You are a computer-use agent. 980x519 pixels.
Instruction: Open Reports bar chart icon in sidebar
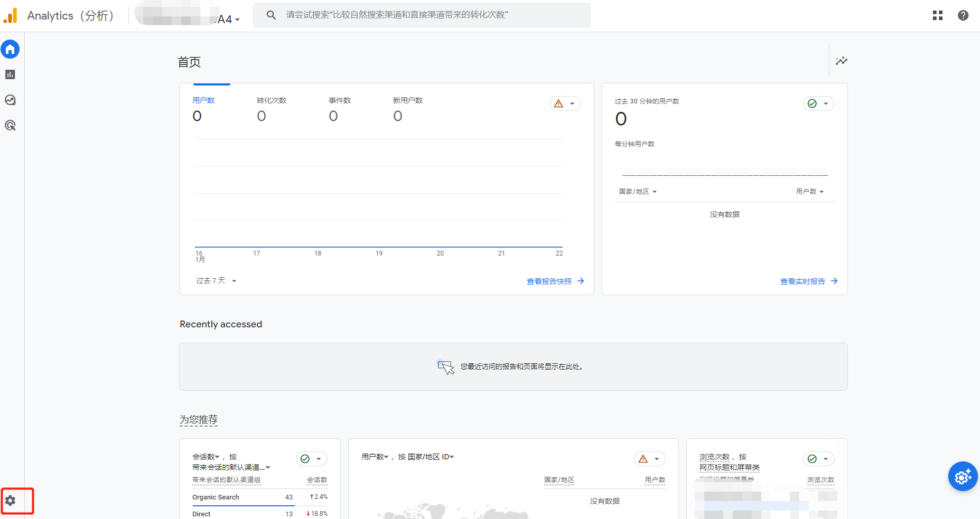point(10,74)
